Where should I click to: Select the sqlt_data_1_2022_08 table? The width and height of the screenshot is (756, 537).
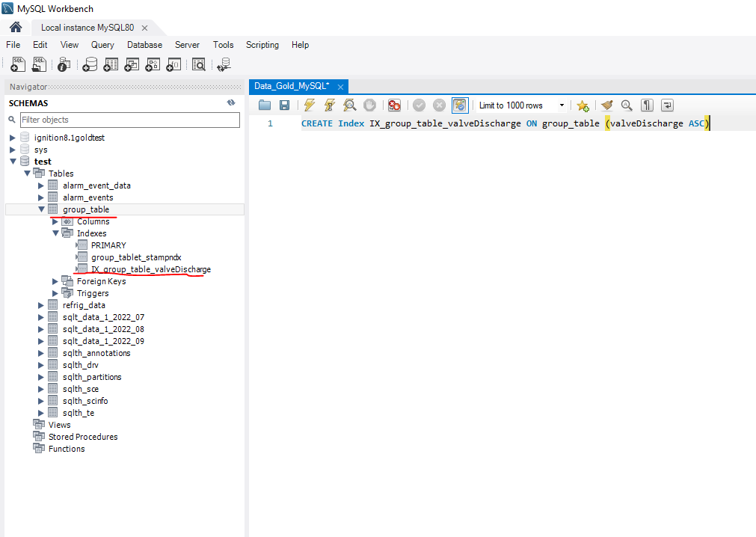103,329
